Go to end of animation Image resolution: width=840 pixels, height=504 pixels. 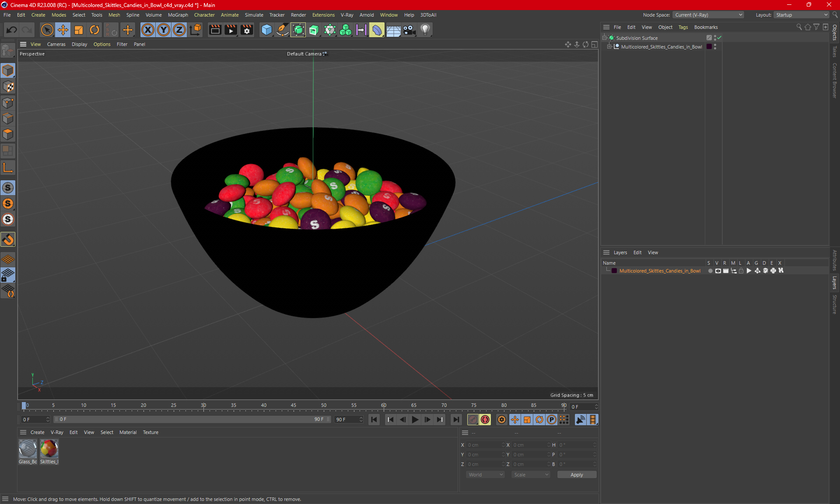(456, 420)
